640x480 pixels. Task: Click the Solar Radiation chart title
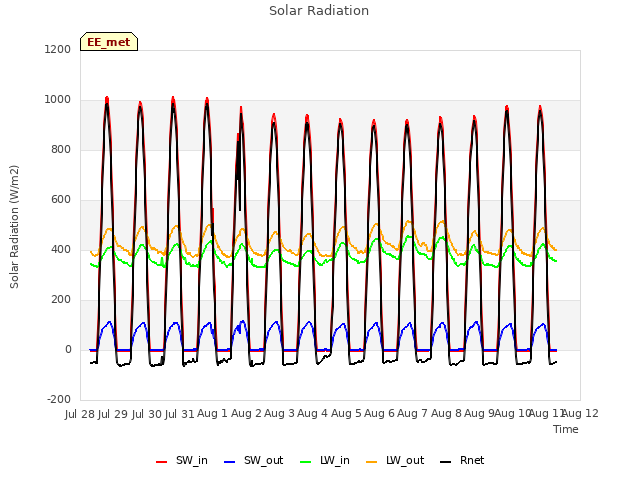click(x=319, y=11)
